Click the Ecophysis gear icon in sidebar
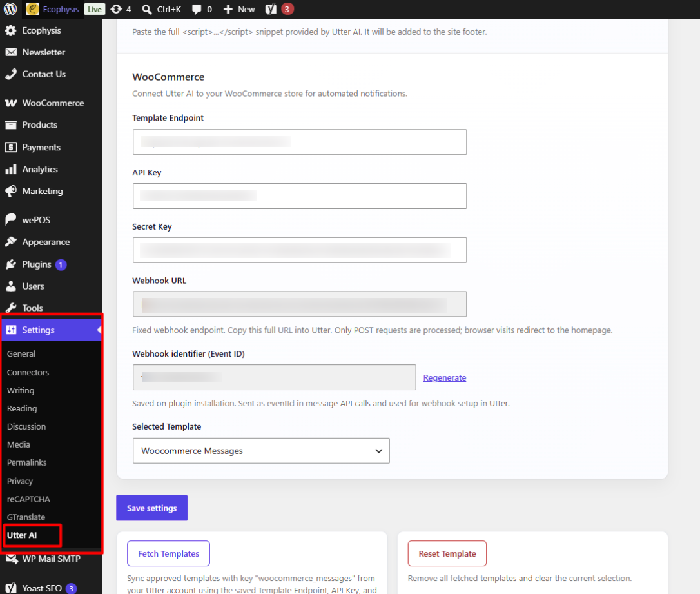 pos(11,30)
